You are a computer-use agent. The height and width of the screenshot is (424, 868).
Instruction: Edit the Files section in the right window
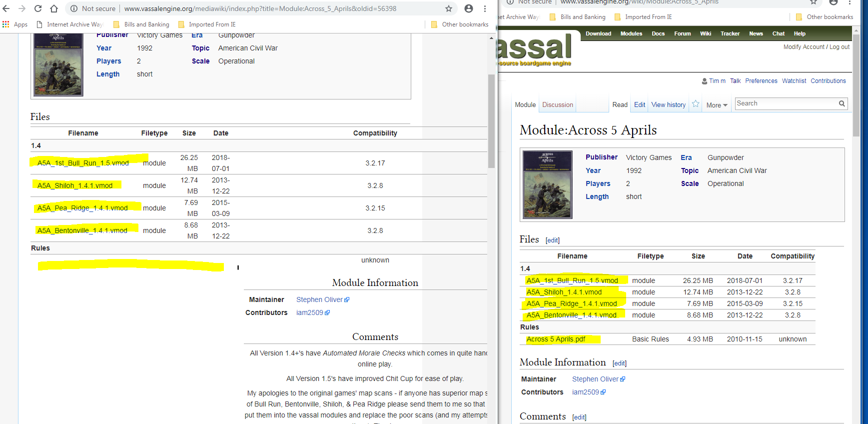coord(553,240)
